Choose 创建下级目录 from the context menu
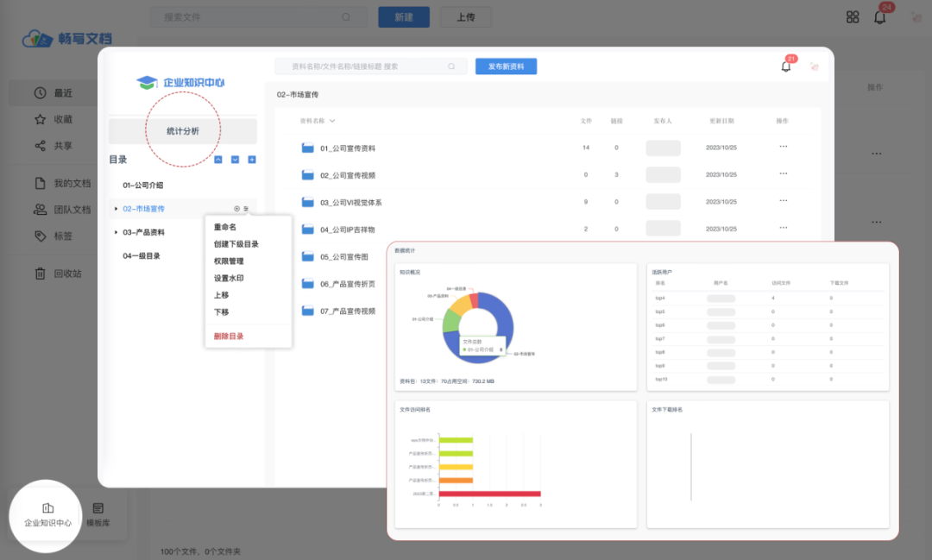The image size is (932, 560). [x=236, y=244]
